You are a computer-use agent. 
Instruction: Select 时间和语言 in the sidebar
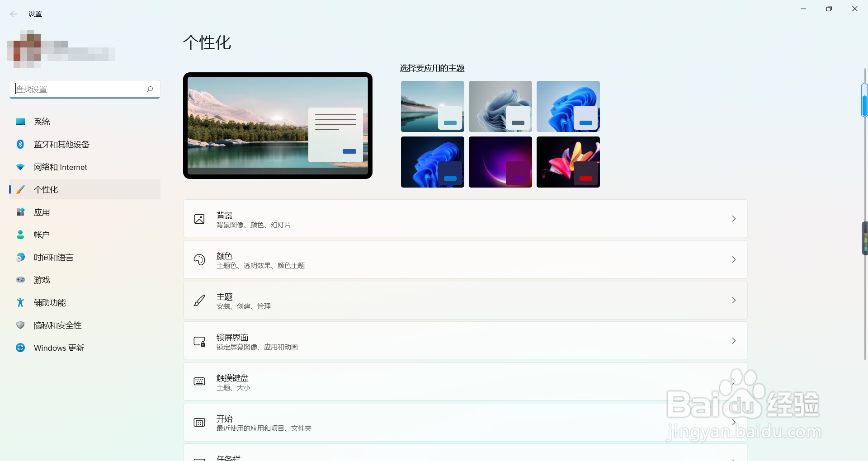click(x=85, y=257)
